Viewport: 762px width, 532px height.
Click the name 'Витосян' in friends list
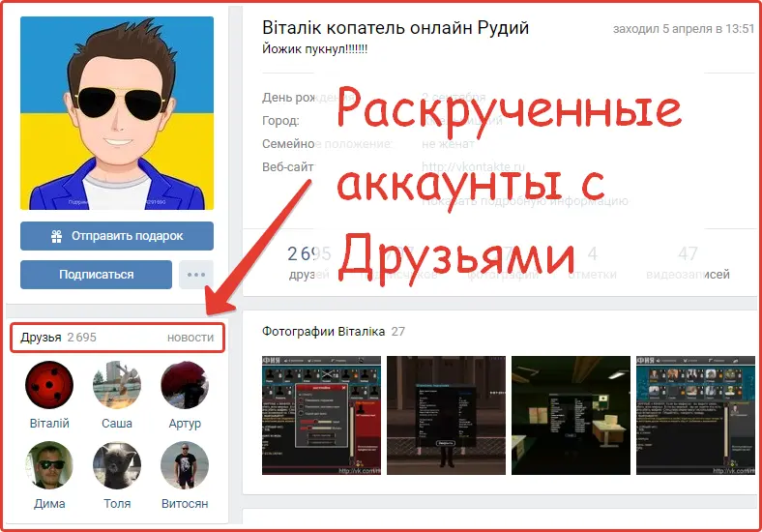pos(185,504)
